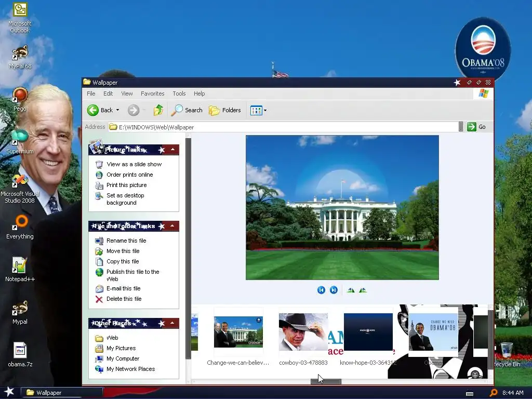Click the keyboard tray icon
This screenshot has height=399, width=532.
470,393
